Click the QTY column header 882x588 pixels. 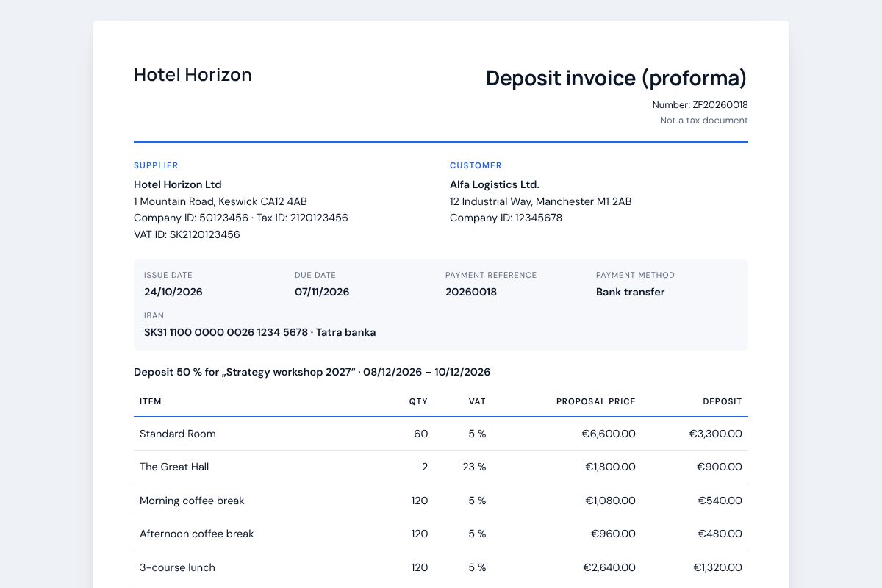coord(418,401)
